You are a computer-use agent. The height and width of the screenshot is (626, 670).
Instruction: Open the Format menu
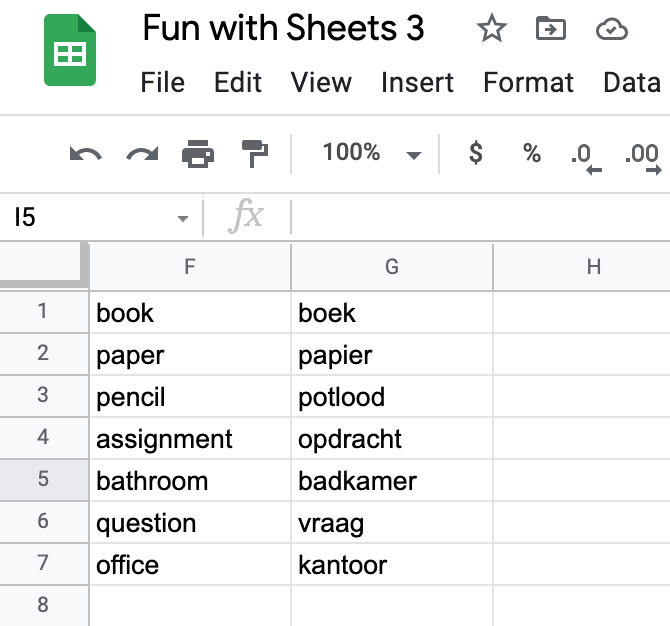(527, 82)
